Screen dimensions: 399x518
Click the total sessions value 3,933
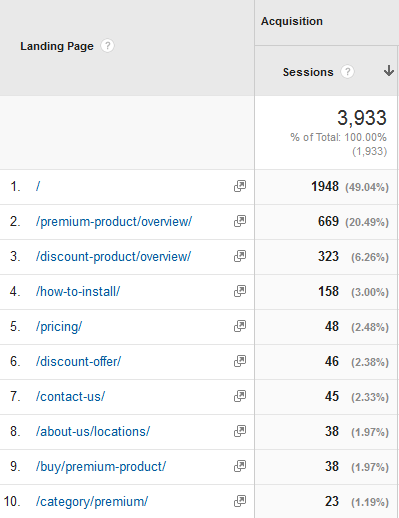[362, 118]
